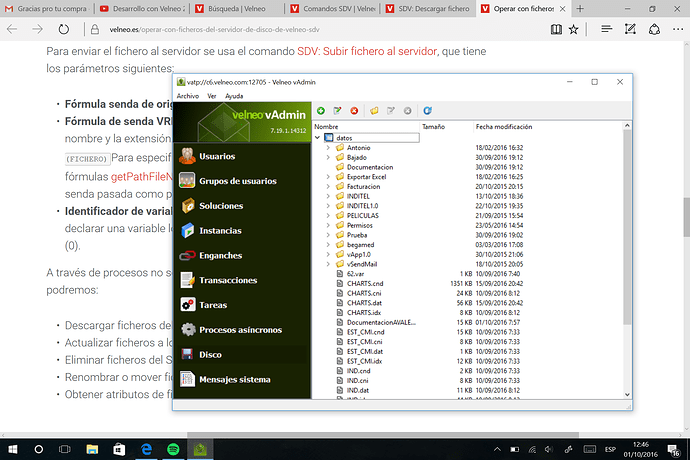Image resolution: width=690 pixels, height=460 pixels.
Task: Expand the INDITEL1.0 folder arrow
Action: click(x=328, y=206)
